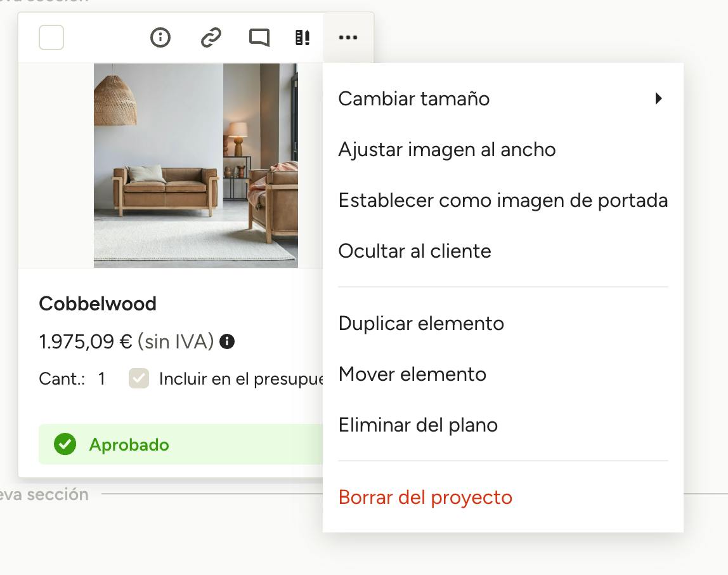Click the info circle icon in card toolbar
This screenshot has width=728, height=575.
pos(160,37)
